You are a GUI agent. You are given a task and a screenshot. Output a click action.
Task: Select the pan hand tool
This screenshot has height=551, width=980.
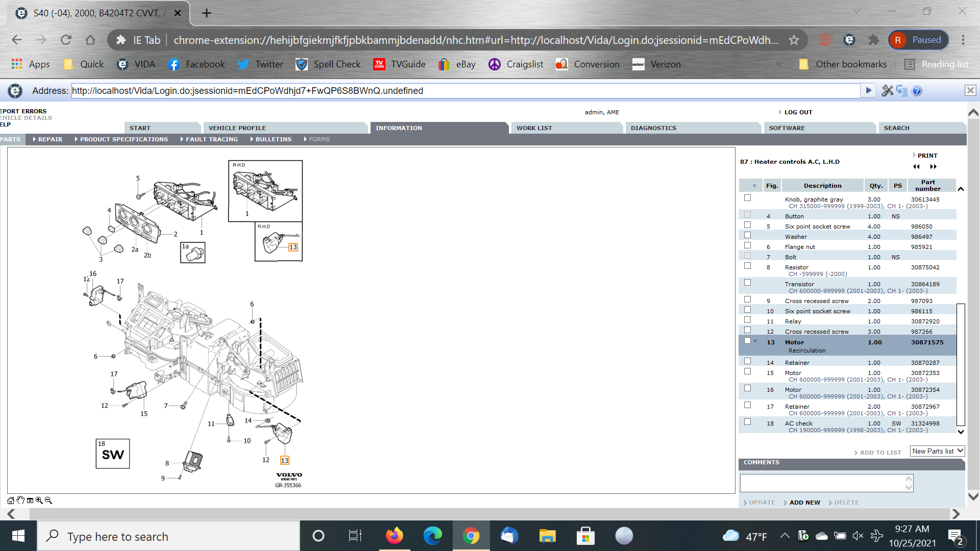[x=20, y=500]
